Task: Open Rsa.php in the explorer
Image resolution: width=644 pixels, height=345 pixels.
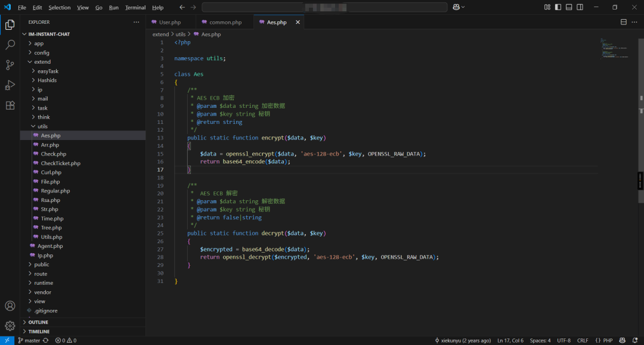Action: tap(50, 200)
